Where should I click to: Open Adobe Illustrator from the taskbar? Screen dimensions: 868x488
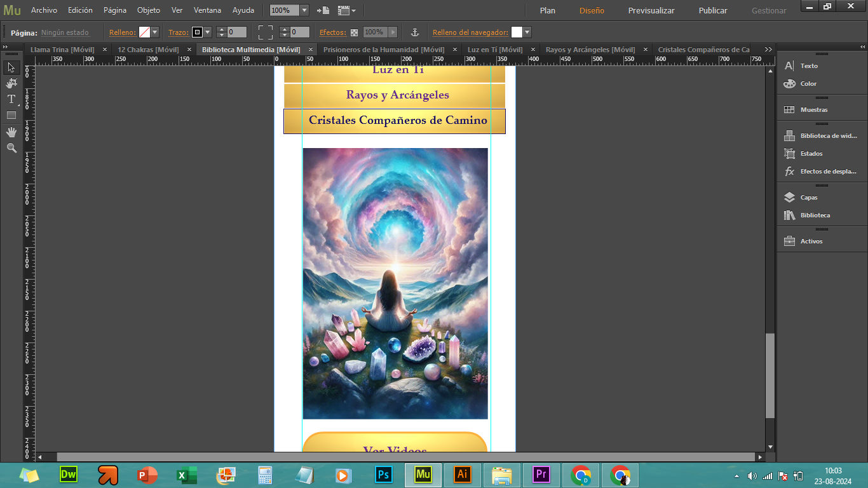click(462, 475)
